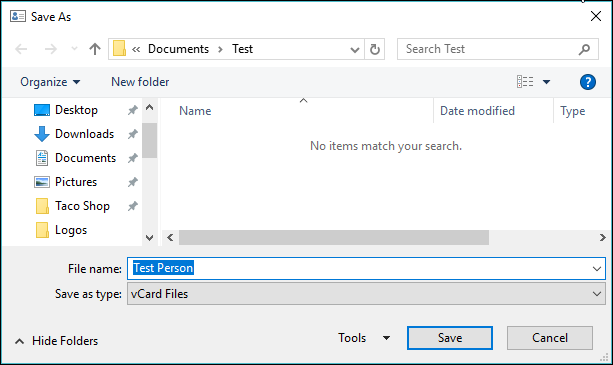
Task: Click the pin icon beside Taco Shop
Action: (x=133, y=206)
